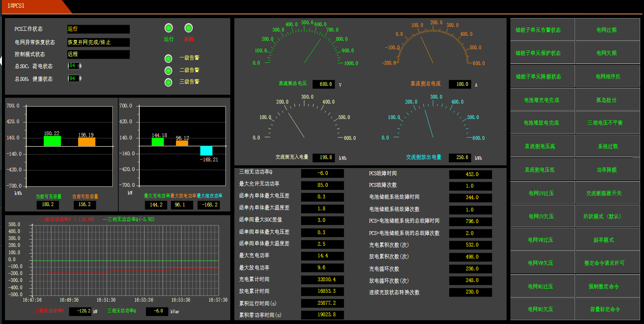Click the 一级告警 indicator light
This screenshot has height=324, width=644.
(x=168, y=59)
